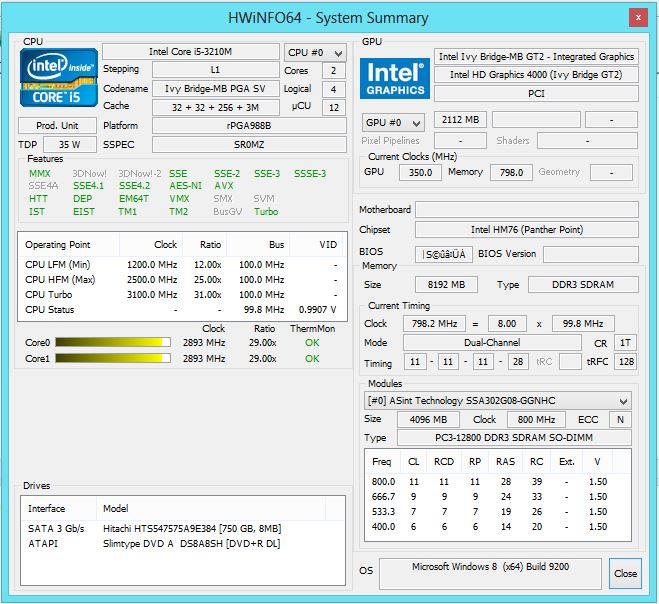Image resolution: width=659 pixels, height=604 pixels.
Task: Select the CPU Status row
Action: [182, 310]
